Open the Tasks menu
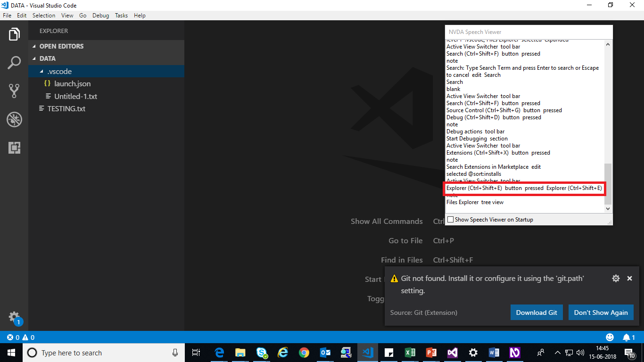Viewport: 644px width, 362px height. pyautogui.click(x=121, y=16)
